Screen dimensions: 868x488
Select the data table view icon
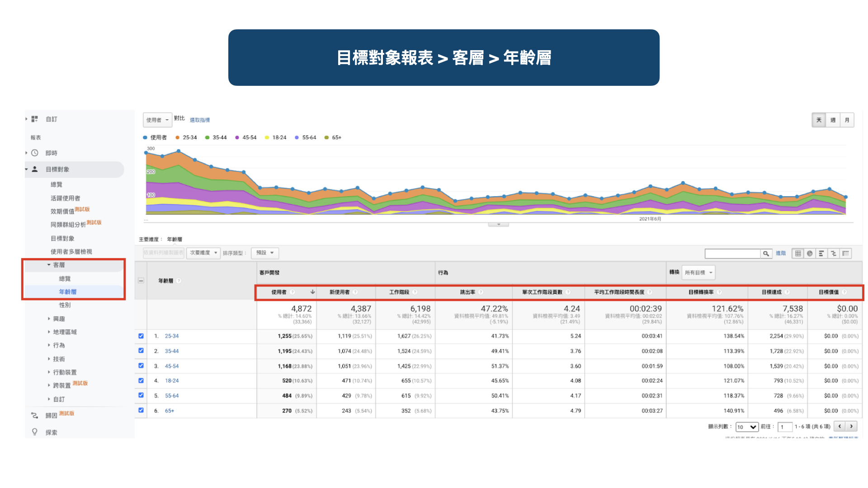[798, 253]
